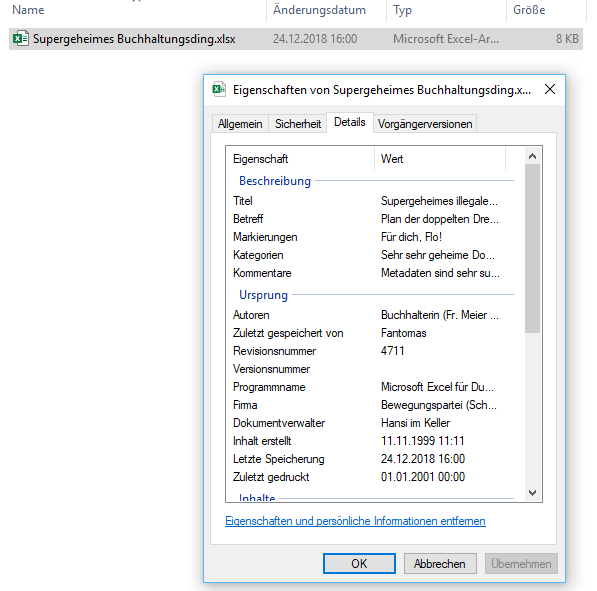Click Autoren value Buchhalterin (Fr. Meier ...
This screenshot has height=591, width=597.
click(x=439, y=315)
